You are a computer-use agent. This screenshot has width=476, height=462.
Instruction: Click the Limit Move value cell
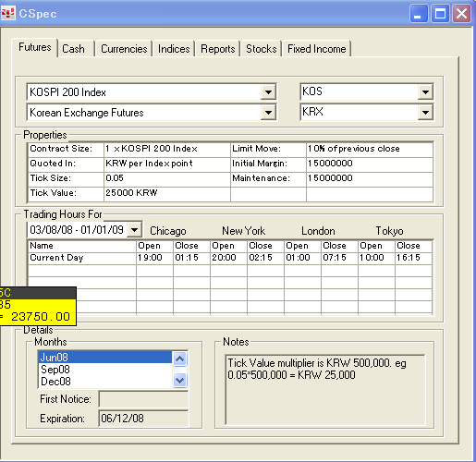370,149
